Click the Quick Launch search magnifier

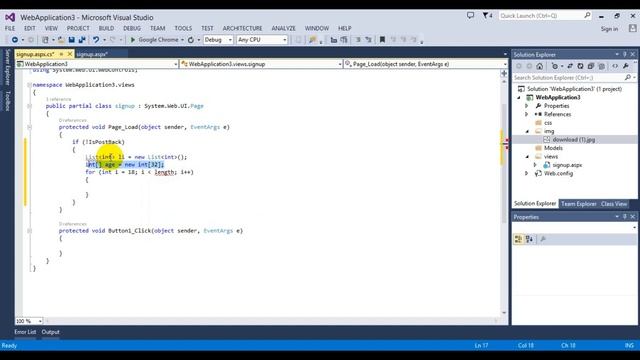point(587,16)
